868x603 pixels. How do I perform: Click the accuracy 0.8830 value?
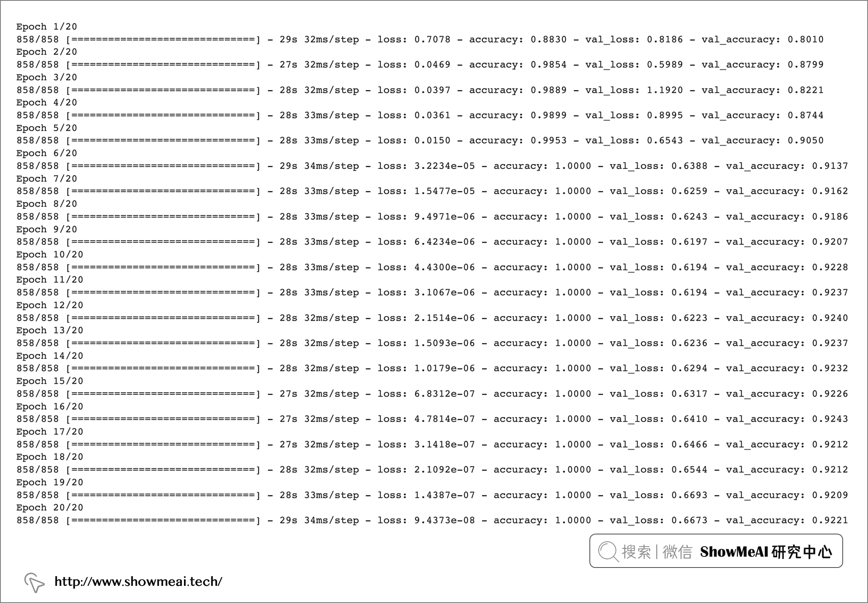coord(549,40)
